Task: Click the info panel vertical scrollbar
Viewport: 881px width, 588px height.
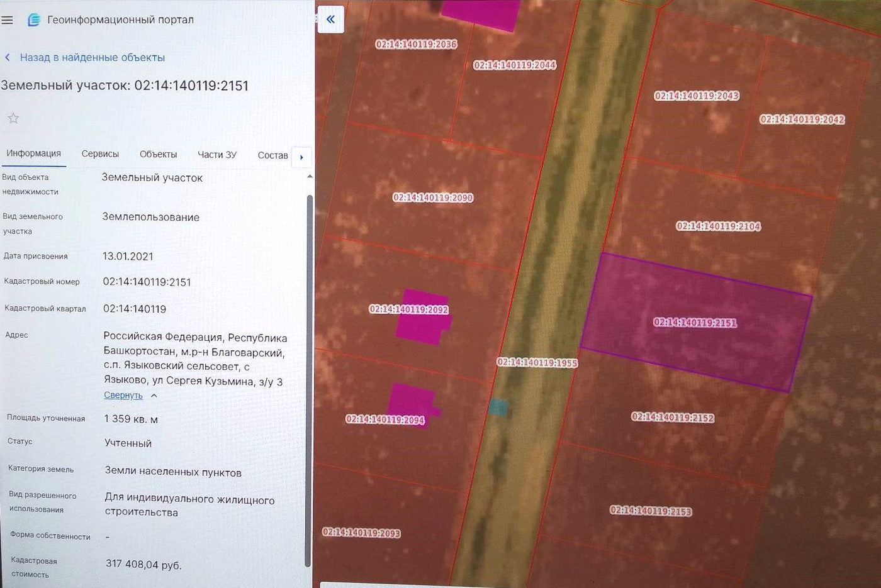Action: 308,380
